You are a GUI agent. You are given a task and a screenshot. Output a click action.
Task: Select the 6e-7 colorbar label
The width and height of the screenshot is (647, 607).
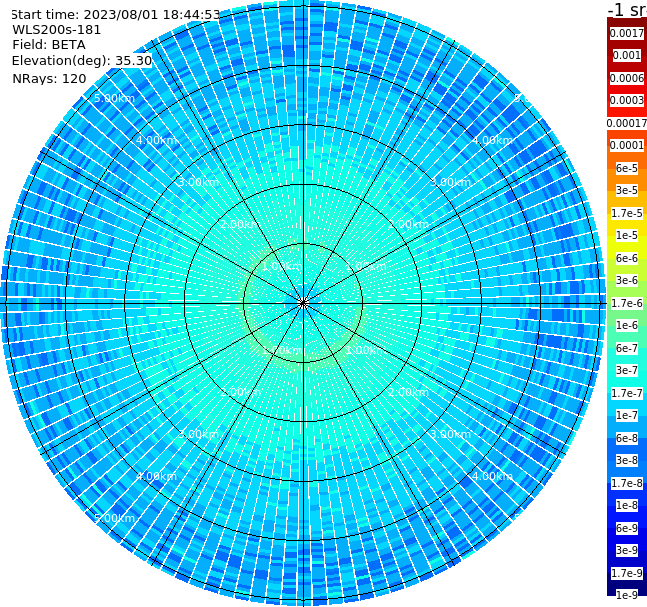(x=627, y=348)
